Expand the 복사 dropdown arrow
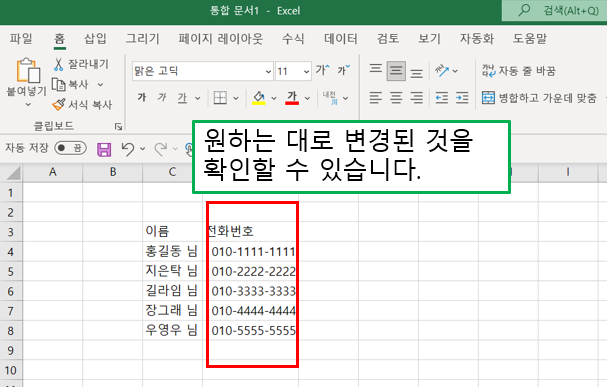Screen dimensions: 607x387 100,84
